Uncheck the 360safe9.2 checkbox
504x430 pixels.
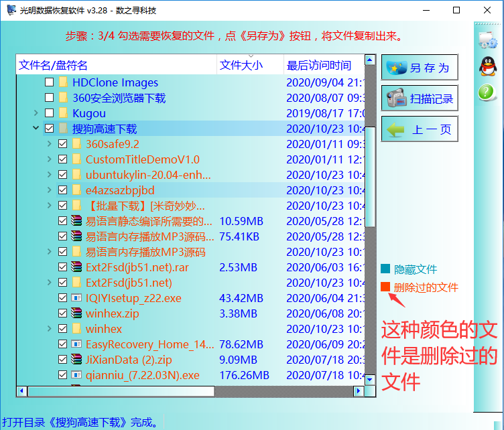[63, 144]
